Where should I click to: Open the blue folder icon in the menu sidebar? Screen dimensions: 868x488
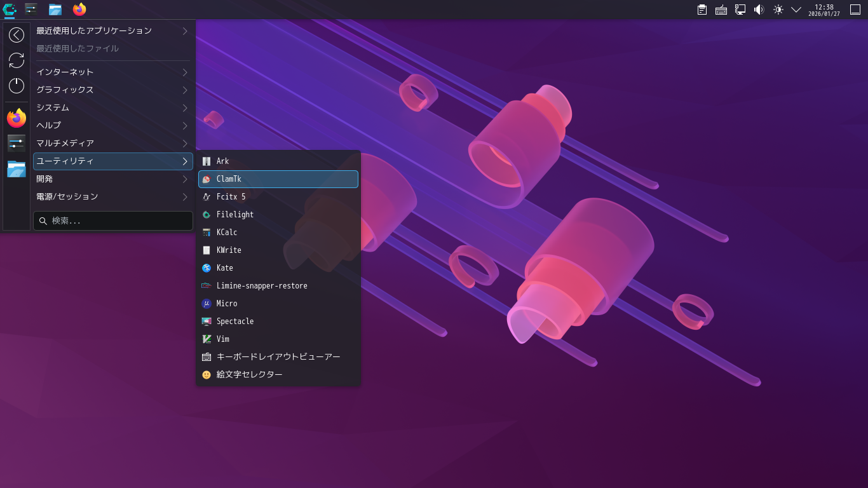click(17, 169)
